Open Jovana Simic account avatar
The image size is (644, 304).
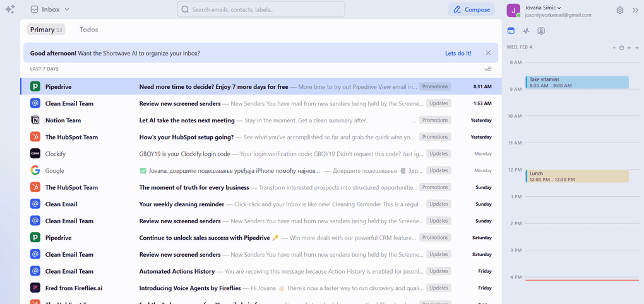coord(513,10)
